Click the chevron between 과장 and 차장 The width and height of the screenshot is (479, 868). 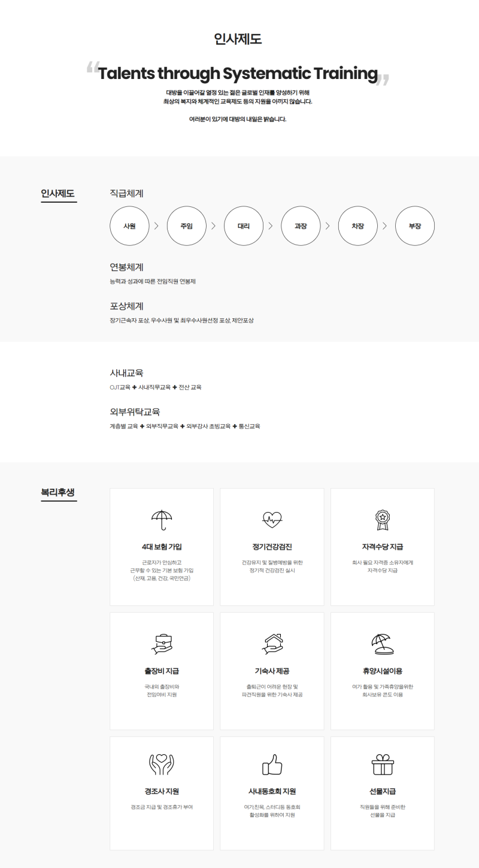tap(328, 226)
